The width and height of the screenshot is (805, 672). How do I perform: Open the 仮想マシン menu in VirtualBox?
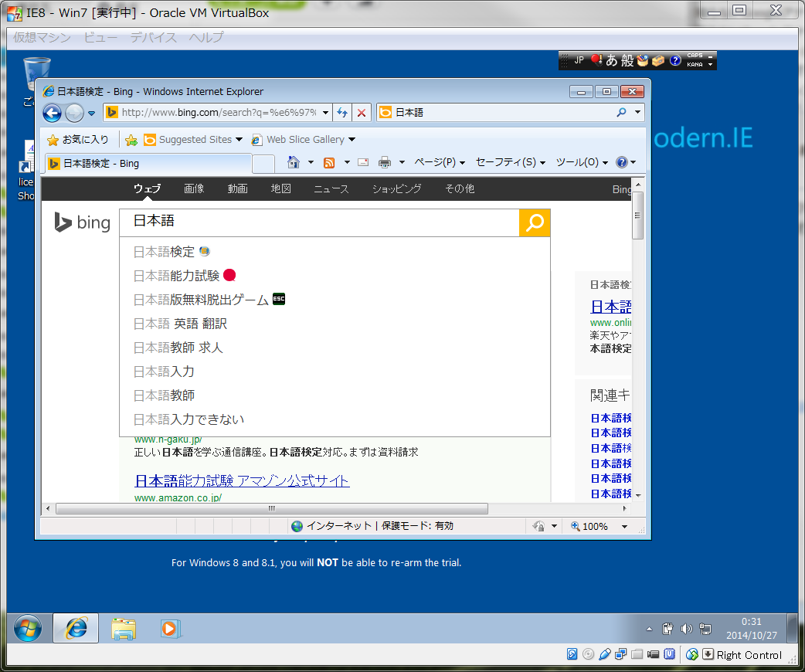[x=42, y=38]
